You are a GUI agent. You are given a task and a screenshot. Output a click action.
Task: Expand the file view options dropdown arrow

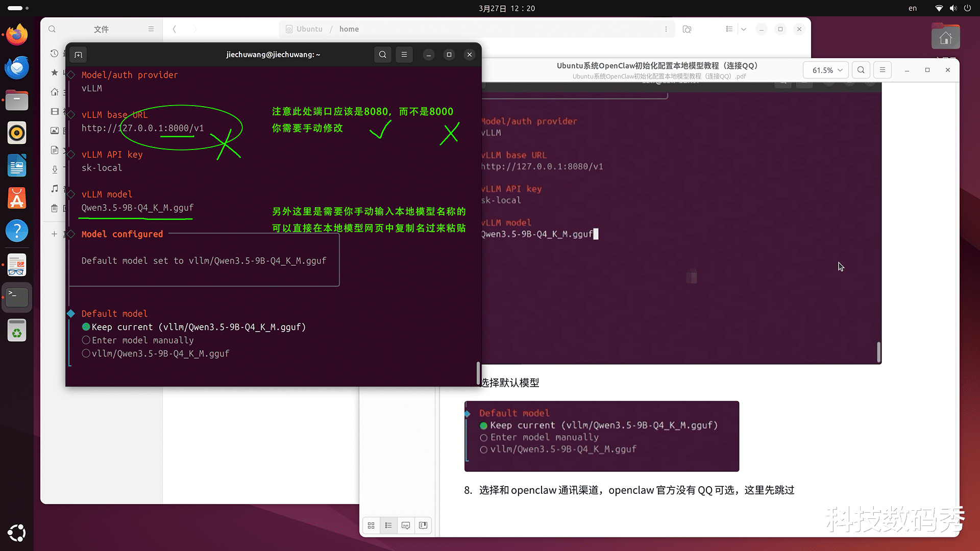[744, 29]
